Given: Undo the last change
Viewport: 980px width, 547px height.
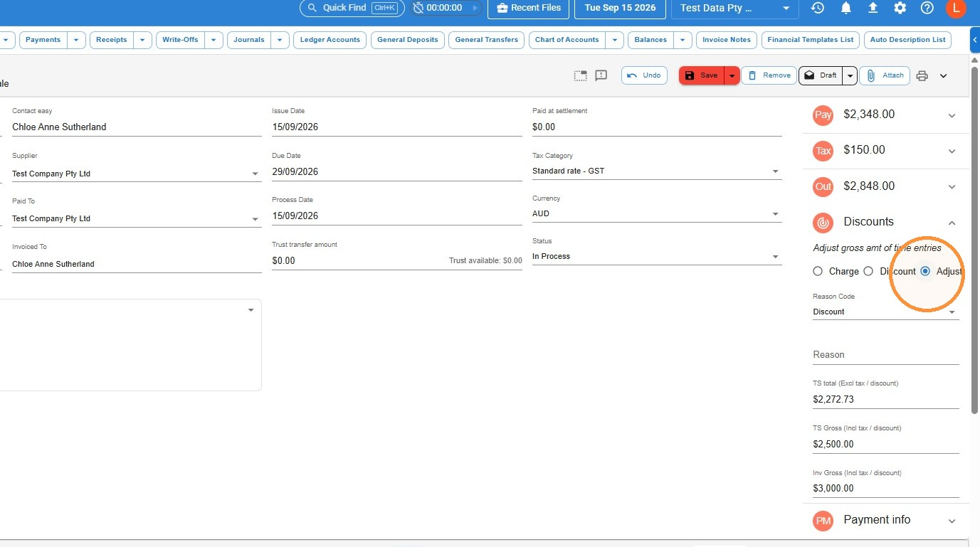Looking at the screenshot, I should tap(644, 75).
